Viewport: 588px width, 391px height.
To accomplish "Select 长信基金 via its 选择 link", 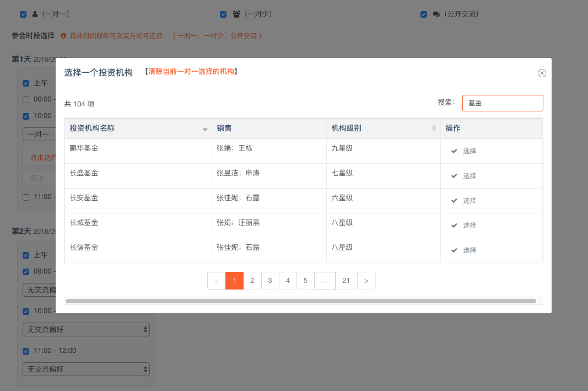I will pyautogui.click(x=470, y=250).
